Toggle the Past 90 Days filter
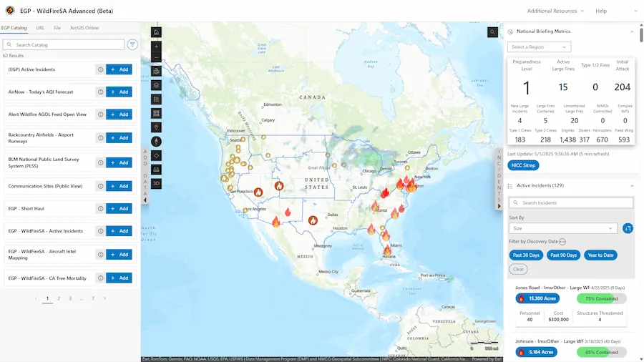644x362 pixels. pyautogui.click(x=563, y=255)
